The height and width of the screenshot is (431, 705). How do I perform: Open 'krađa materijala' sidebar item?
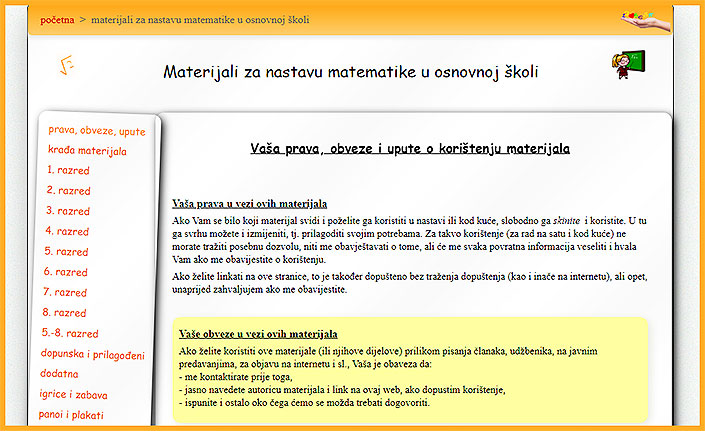pos(87,151)
